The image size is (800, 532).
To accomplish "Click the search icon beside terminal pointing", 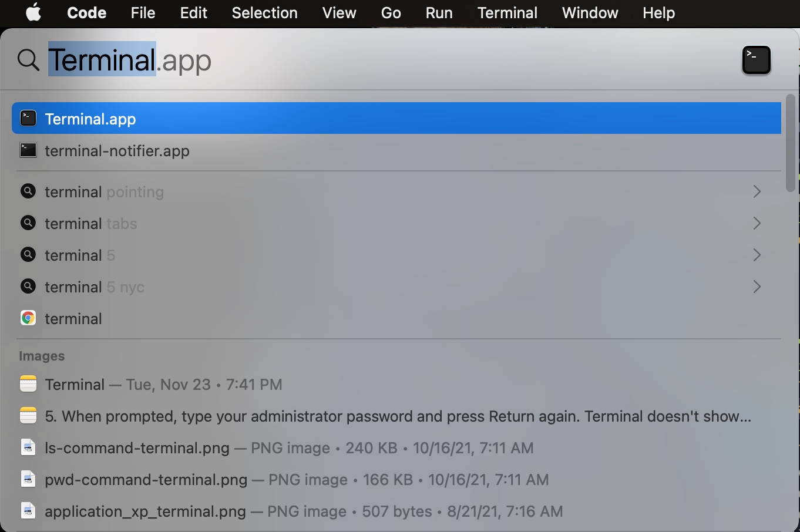I will pyautogui.click(x=28, y=191).
